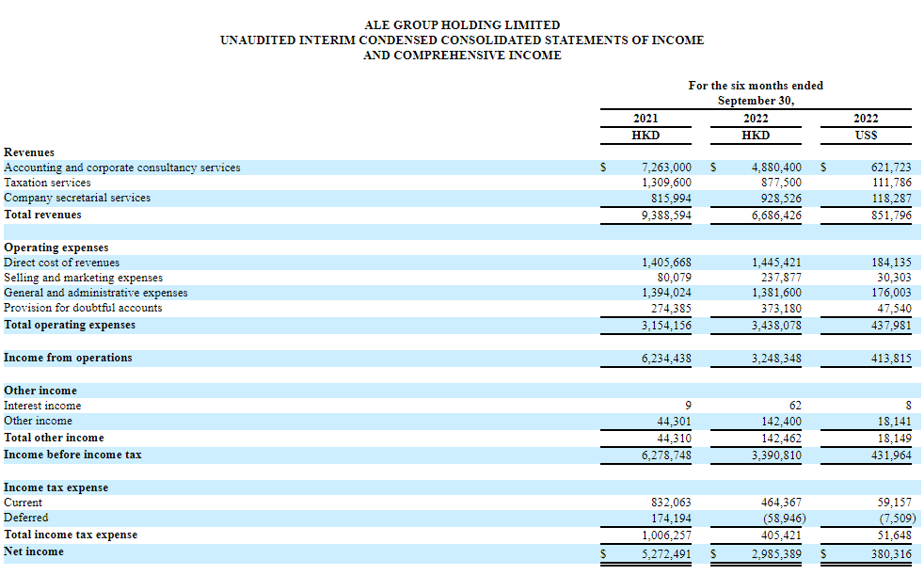Click the value 1,405,668
The image size is (924, 575).
tap(666, 263)
